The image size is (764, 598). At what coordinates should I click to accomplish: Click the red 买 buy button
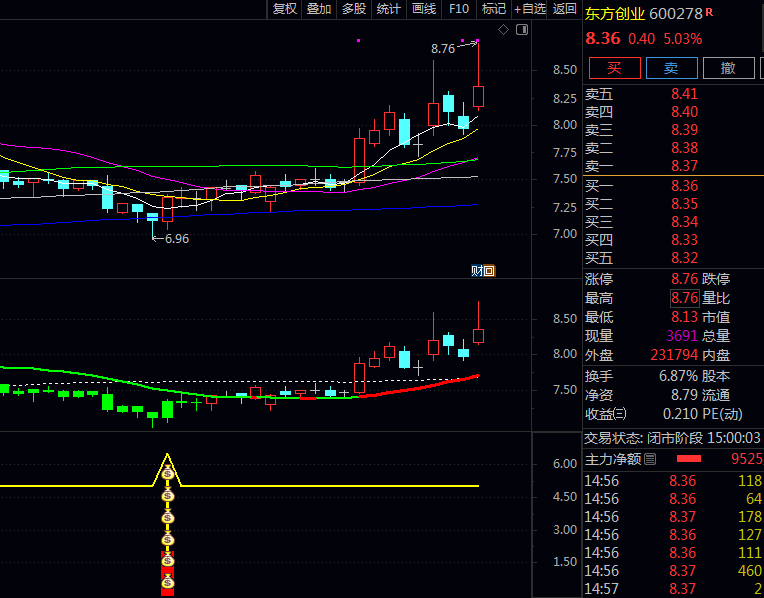[614, 68]
